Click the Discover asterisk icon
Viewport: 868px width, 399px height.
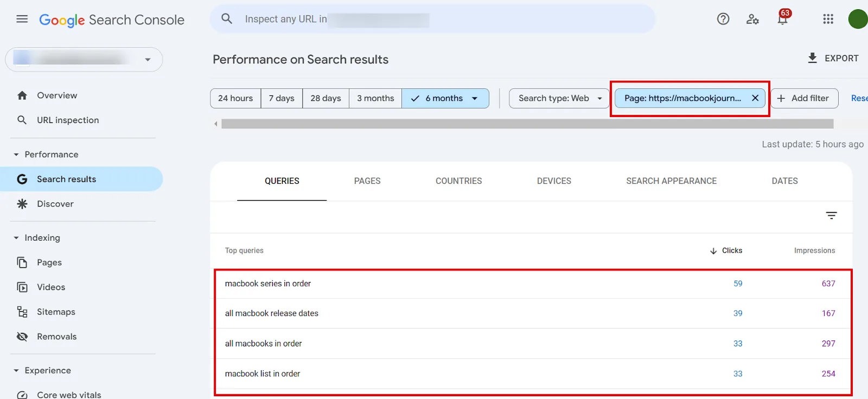pos(22,204)
